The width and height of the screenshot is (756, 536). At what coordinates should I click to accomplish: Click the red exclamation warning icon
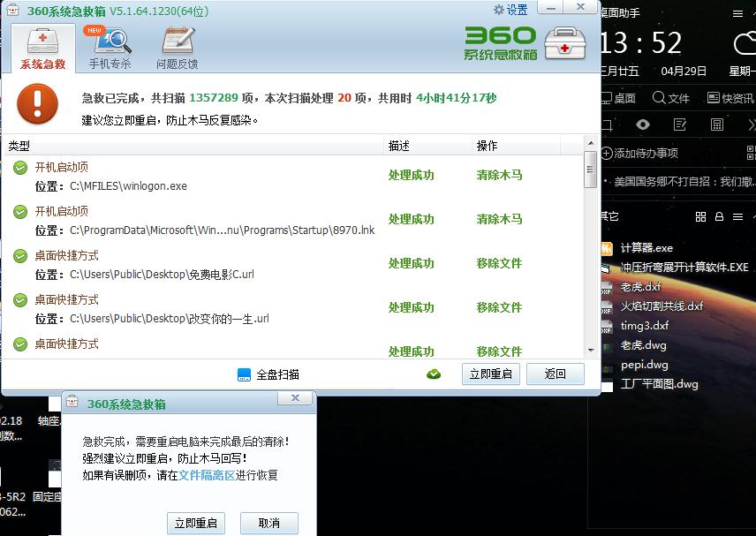(37, 103)
